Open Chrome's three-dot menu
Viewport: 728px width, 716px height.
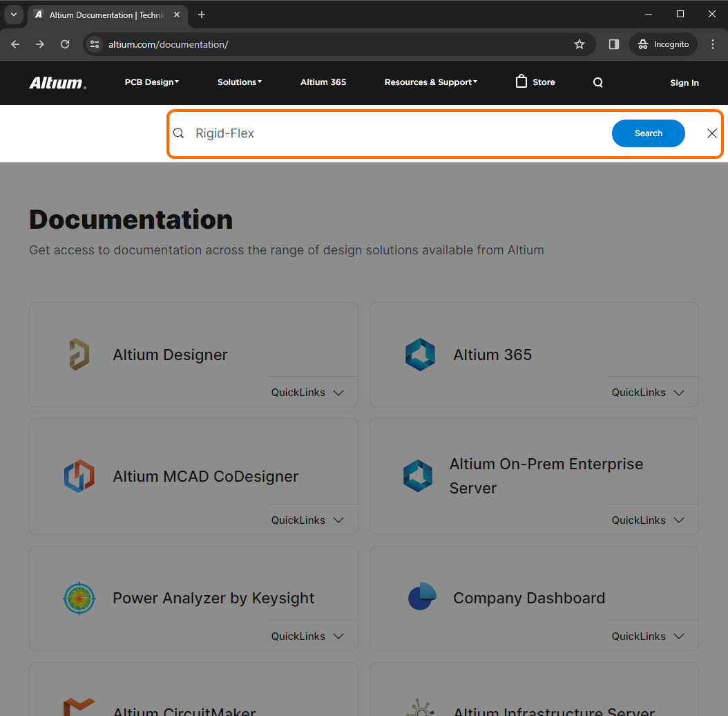713,44
